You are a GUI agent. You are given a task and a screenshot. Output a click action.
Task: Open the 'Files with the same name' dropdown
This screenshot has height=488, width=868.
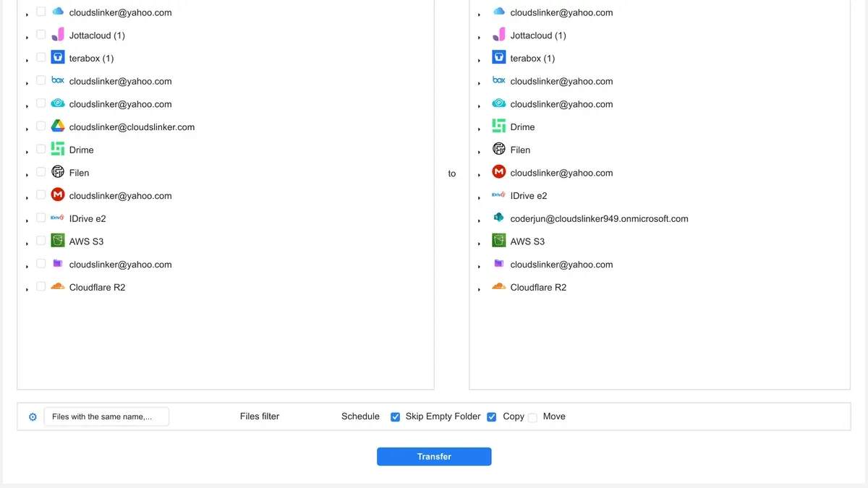coord(106,416)
